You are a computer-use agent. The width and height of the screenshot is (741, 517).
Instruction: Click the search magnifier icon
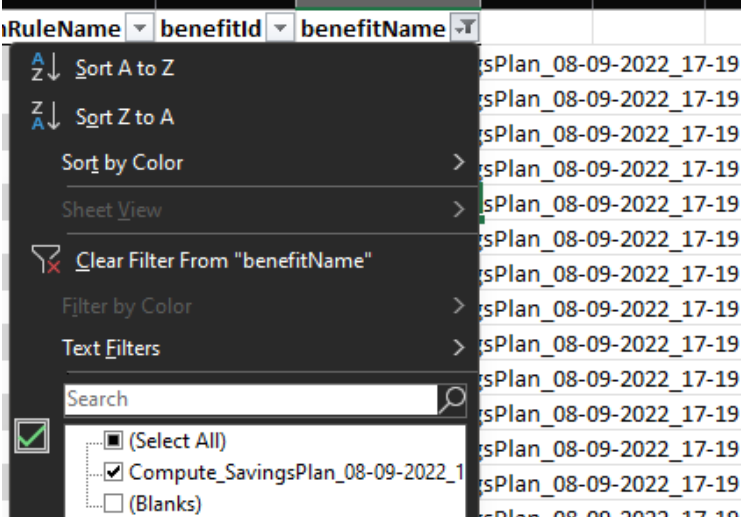point(452,399)
